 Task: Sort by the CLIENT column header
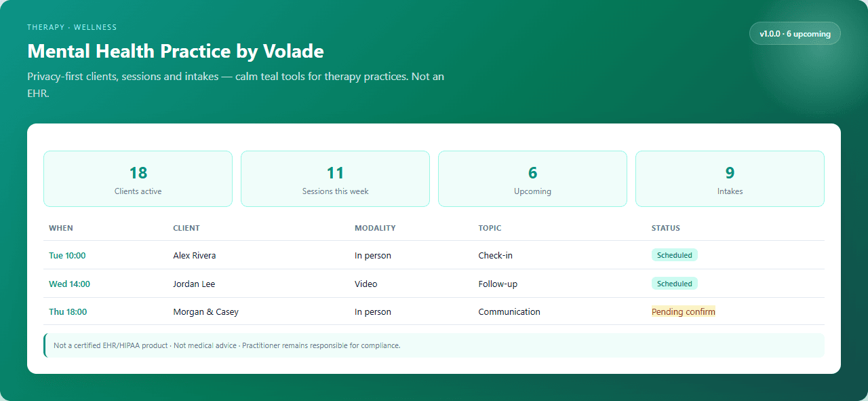186,228
